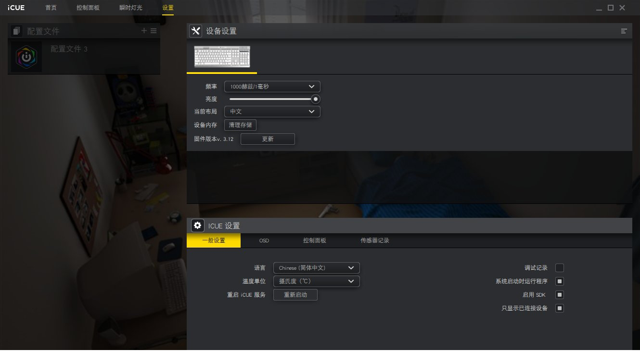Screen dimensions: 640x364
Task: Switch to the OSD tab
Action: coord(264,240)
